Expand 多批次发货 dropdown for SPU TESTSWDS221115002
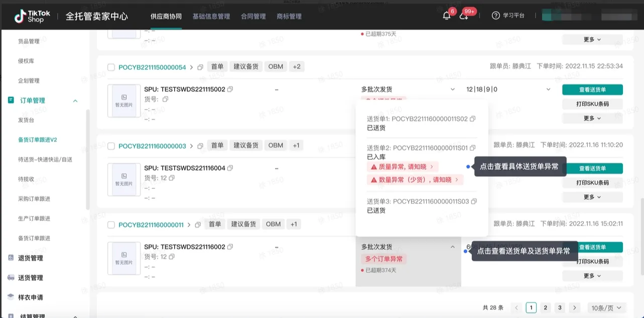This screenshot has height=318, width=644. [x=452, y=89]
